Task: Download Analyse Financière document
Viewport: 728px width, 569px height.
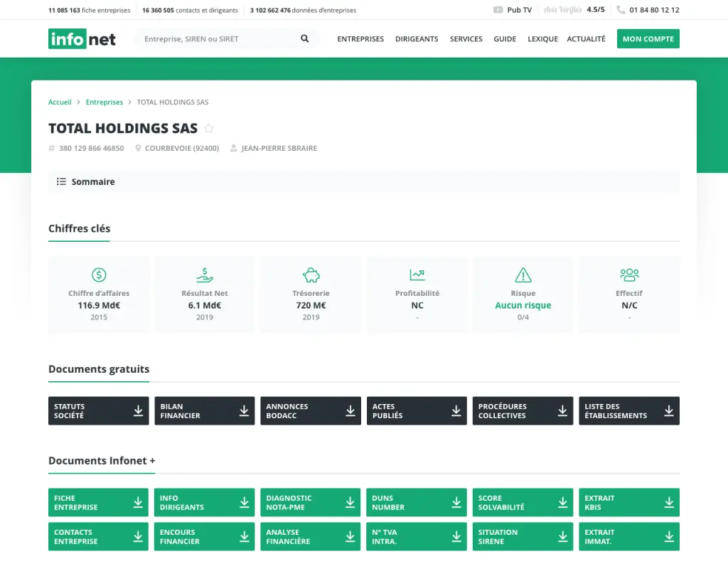Action: [x=310, y=536]
